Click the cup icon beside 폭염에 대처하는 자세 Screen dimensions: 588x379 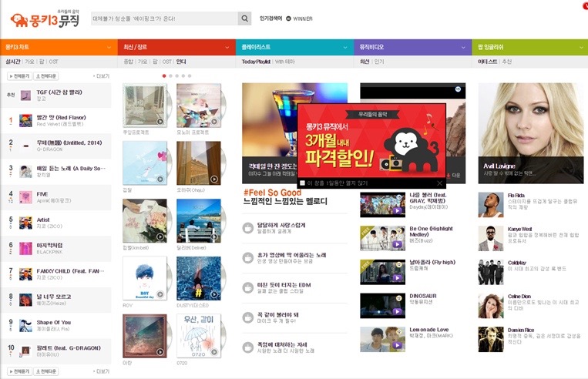click(248, 347)
